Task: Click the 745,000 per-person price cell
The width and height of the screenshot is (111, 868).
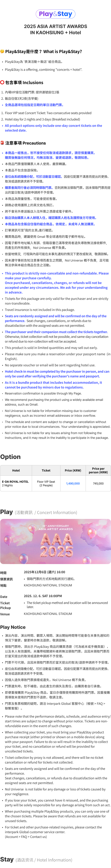Action: pyautogui.click(x=98, y=483)
